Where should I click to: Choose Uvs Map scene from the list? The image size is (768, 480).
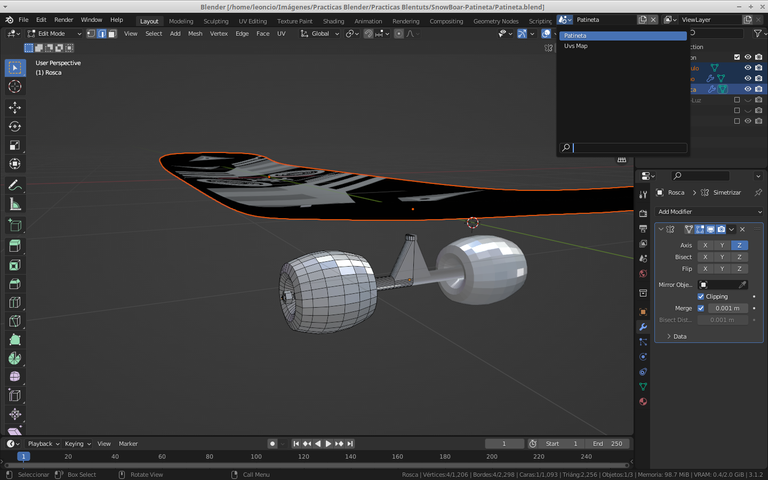pyautogui.click(x=576, y=46)
